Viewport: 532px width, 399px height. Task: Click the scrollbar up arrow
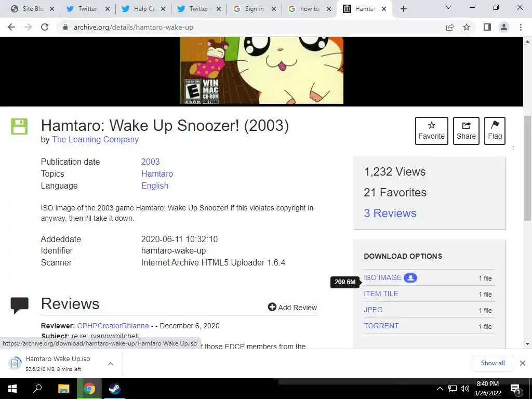[527, 42]
